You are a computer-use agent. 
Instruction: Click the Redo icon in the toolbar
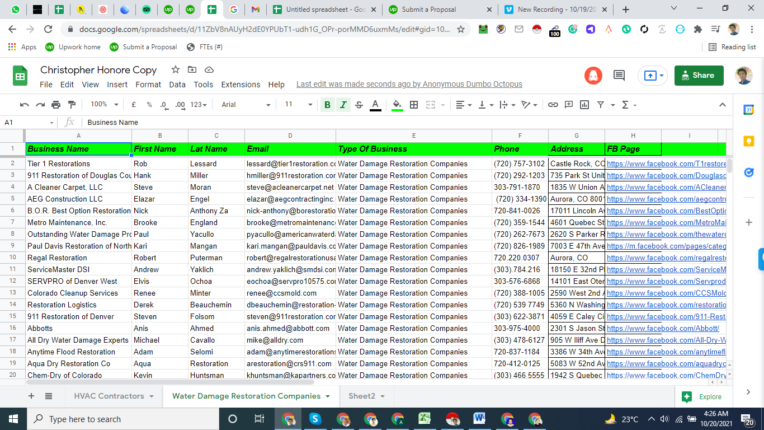(x=40, y=105)
